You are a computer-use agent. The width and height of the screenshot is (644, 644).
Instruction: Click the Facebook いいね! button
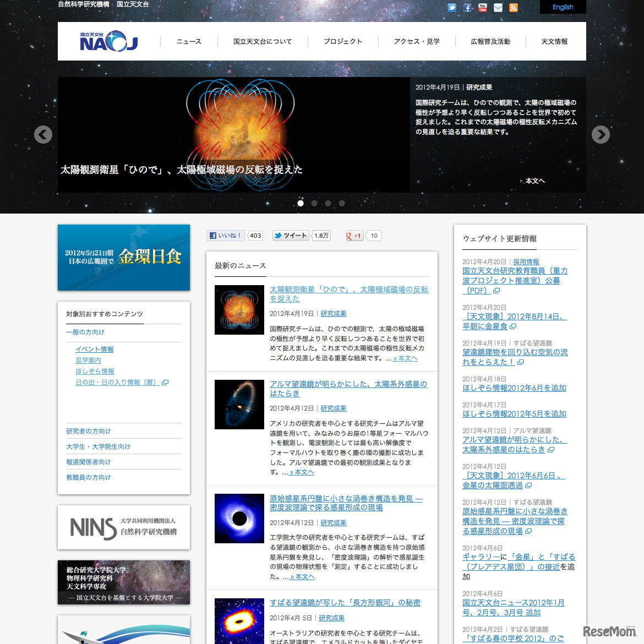point(225,236)
